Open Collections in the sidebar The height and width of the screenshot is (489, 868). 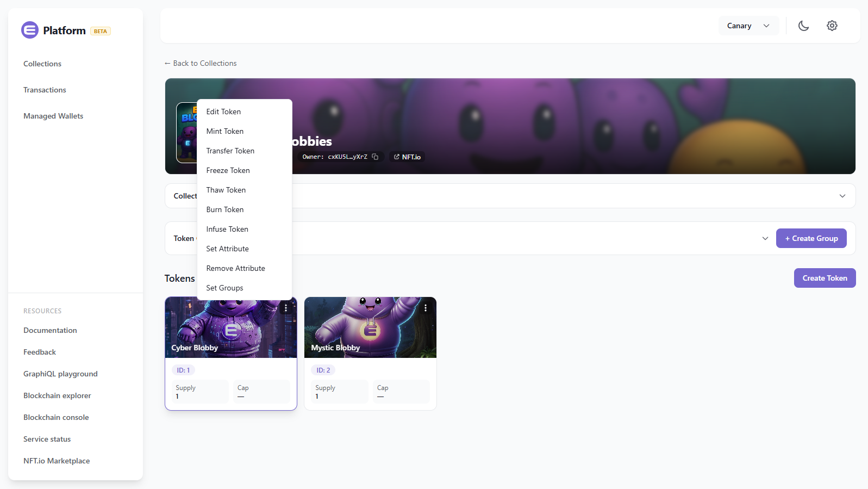pos(42,64)
